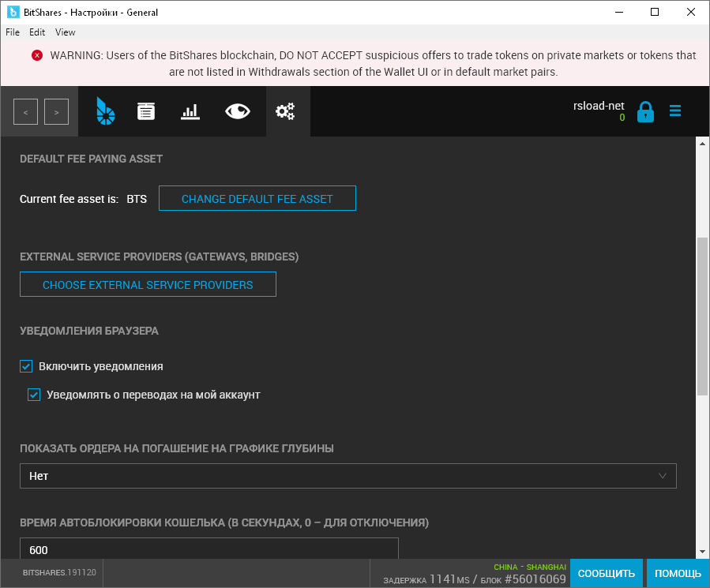Lock the wallet using the padlock icon
The width and height of the screenshot is (710, 588).
(646, 110)
